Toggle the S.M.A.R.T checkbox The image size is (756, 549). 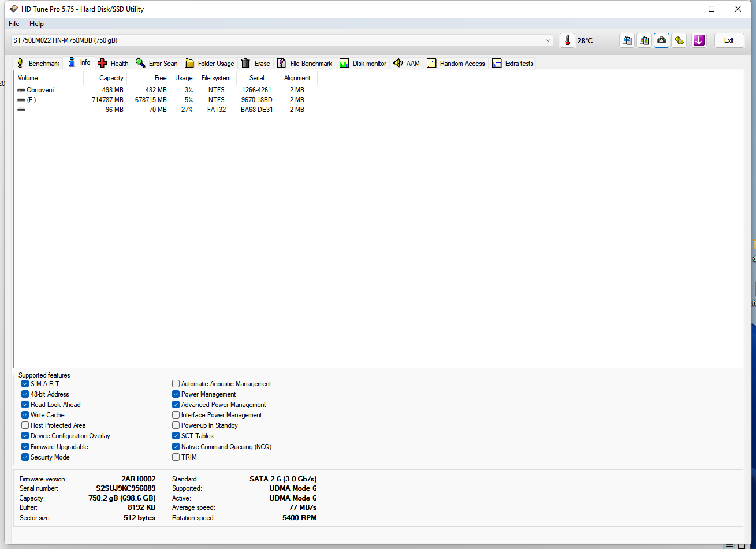coord(25,384)
